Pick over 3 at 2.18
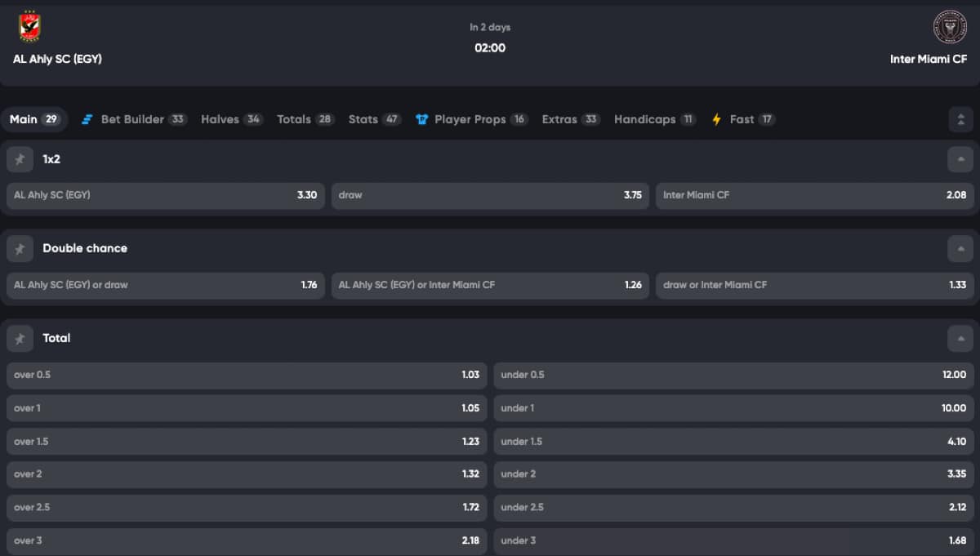 247,540
